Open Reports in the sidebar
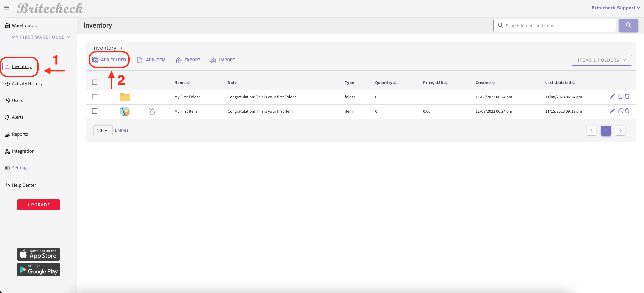 [x=20, y=134]
